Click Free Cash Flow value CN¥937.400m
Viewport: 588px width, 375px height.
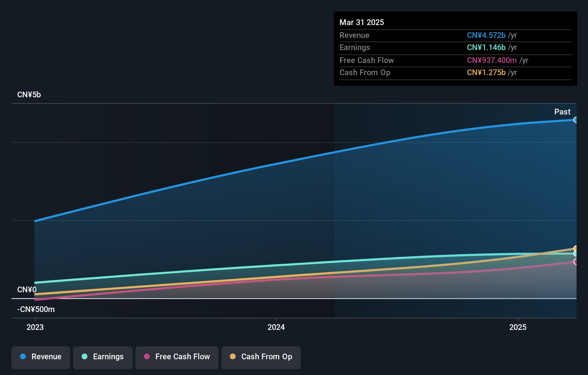pos(492,60)
